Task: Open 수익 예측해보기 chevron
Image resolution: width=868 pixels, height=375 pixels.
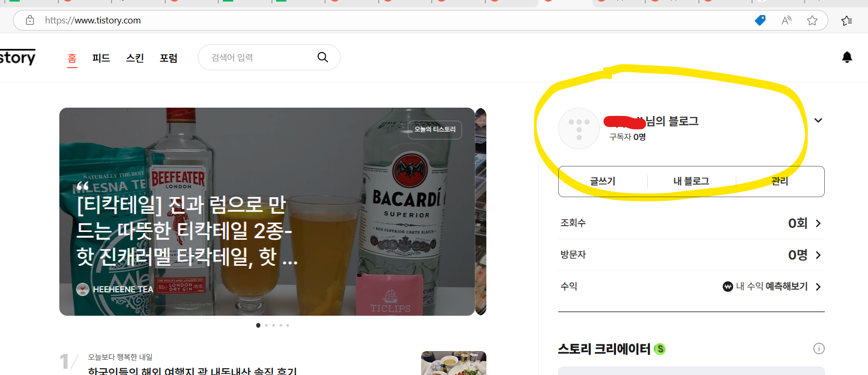Action: [818, 287]
